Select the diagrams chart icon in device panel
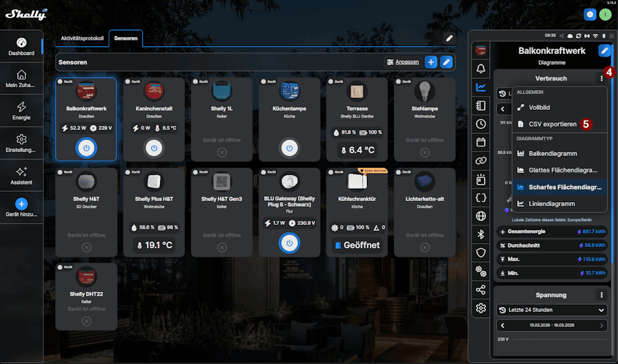618x364 pixels. pyautogui.click(x=481, y=87)
